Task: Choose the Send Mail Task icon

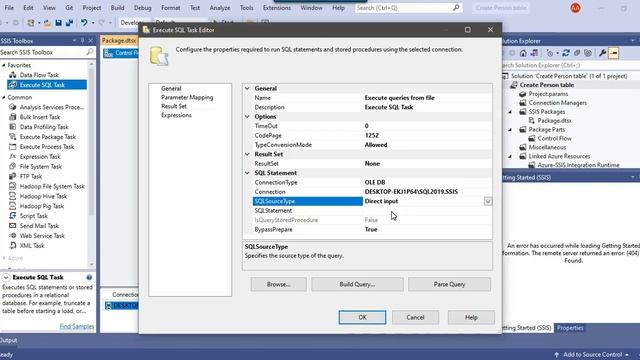Action: (x=13, y=226)
